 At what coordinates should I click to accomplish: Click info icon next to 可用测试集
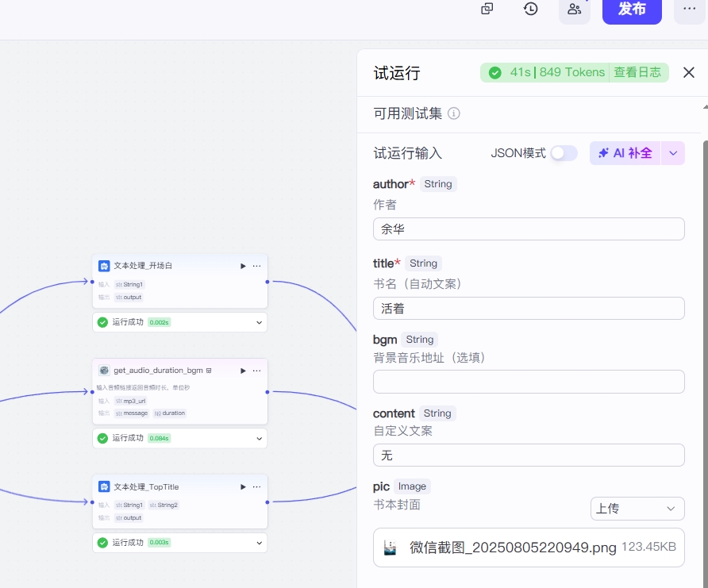click(x=454, y=113)
